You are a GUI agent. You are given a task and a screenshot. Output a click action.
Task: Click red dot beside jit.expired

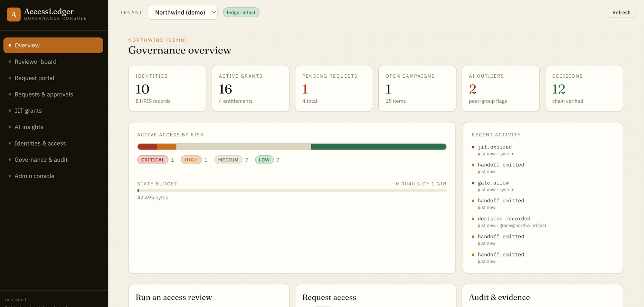click(x=473, y=147)
